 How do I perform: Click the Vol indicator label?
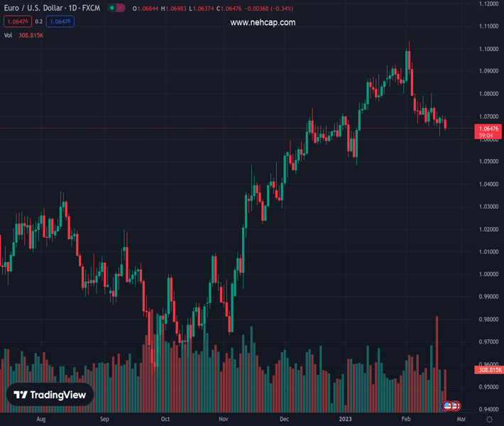(9, 35)
